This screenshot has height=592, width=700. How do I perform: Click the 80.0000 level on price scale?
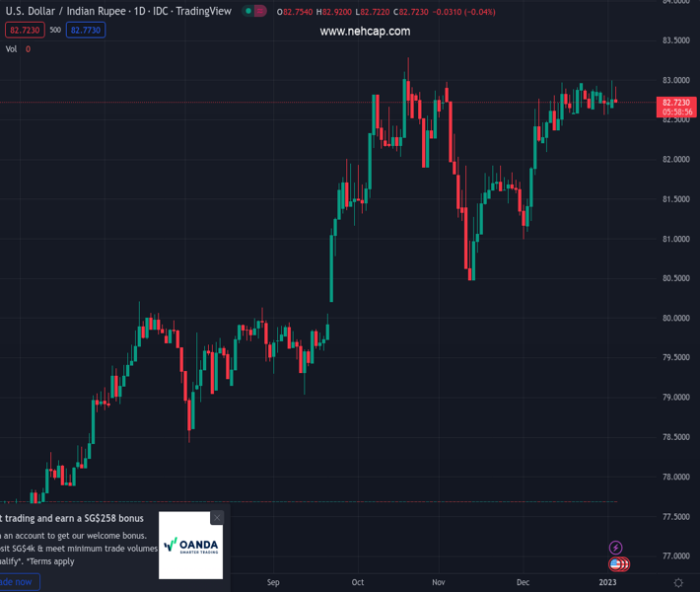pos(675,318)
